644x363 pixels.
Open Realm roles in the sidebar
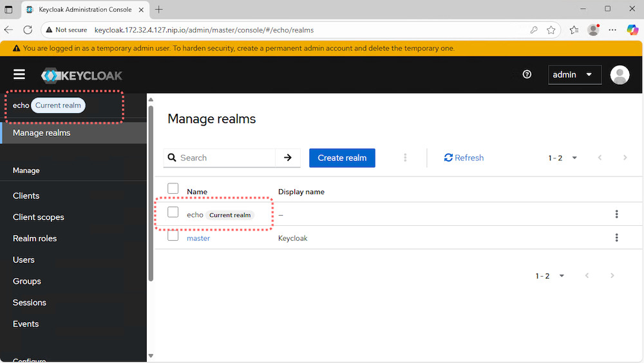click(35, 238)
